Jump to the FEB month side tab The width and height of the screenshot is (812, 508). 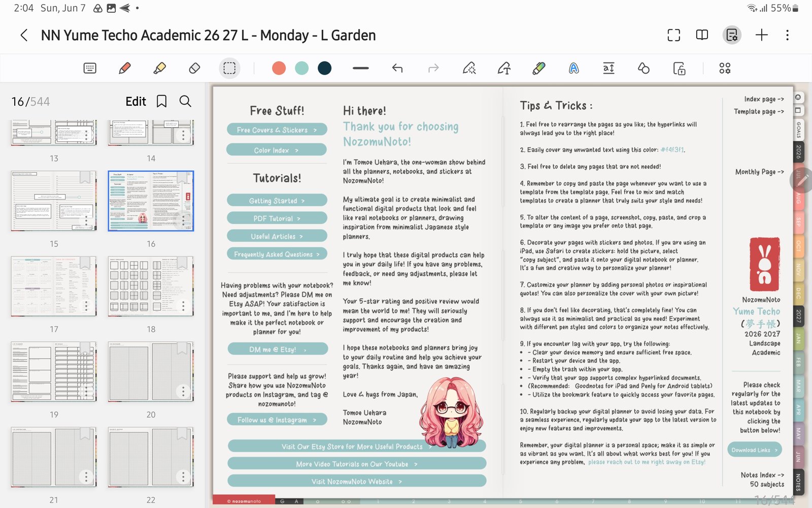click(799, 362)
